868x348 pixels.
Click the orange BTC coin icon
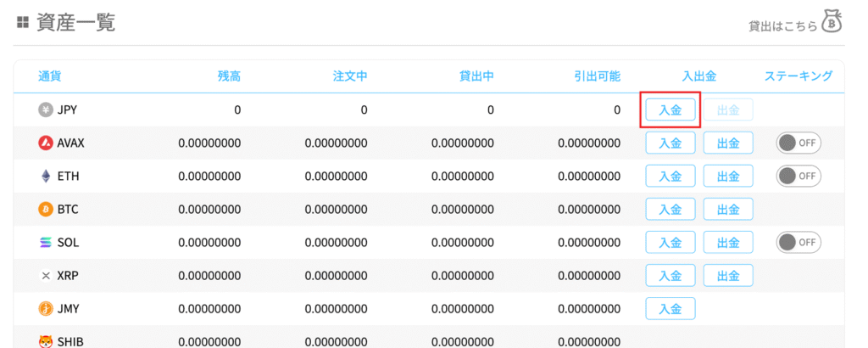46,209
